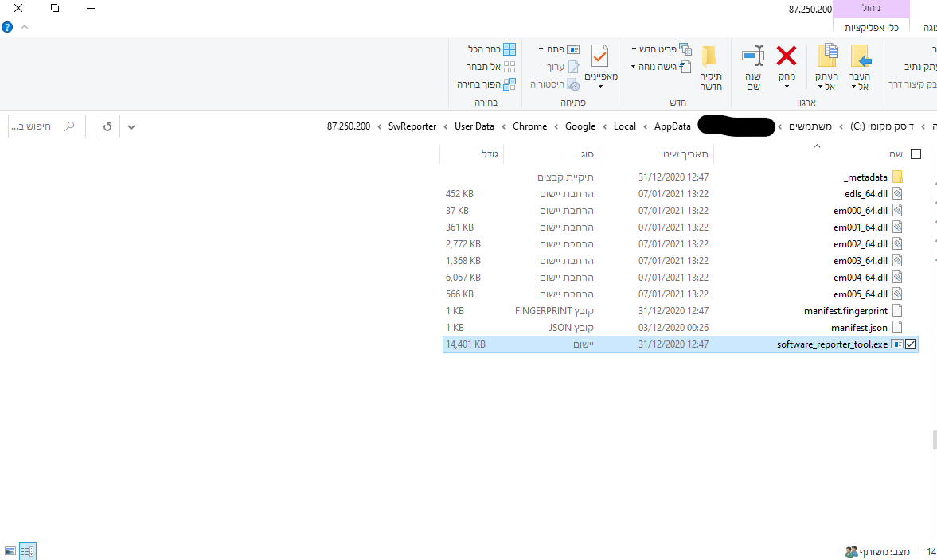Select the Application Tools (כלי אפליקציות) tab
937x560 pixels.
click(871, 27)
